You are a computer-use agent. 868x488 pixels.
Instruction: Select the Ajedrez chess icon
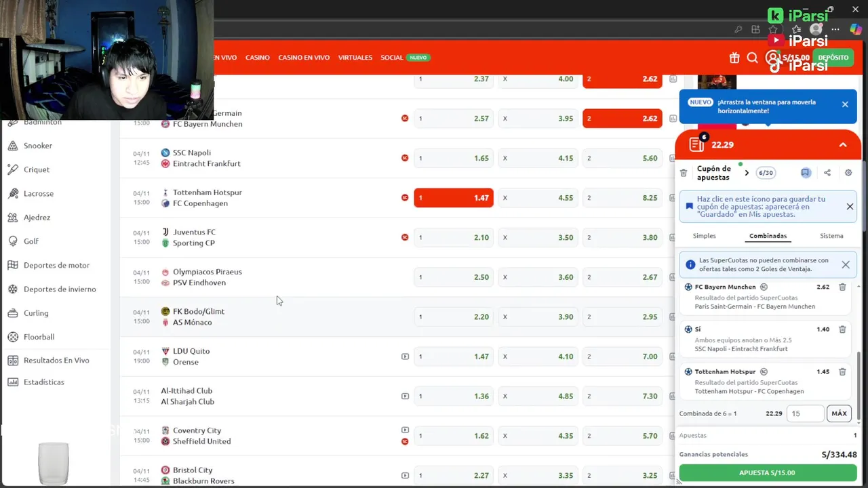(x=13, y=218)
